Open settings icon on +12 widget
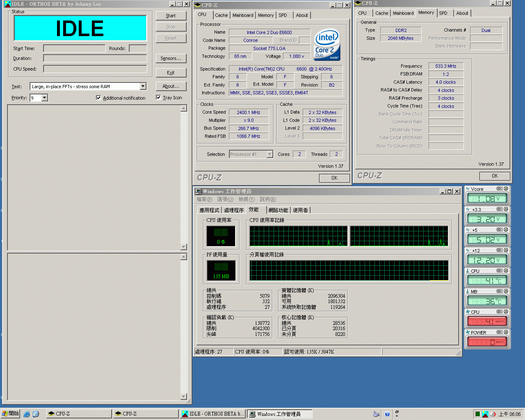The width and height of the screenshot is (525, 420). 500,250
